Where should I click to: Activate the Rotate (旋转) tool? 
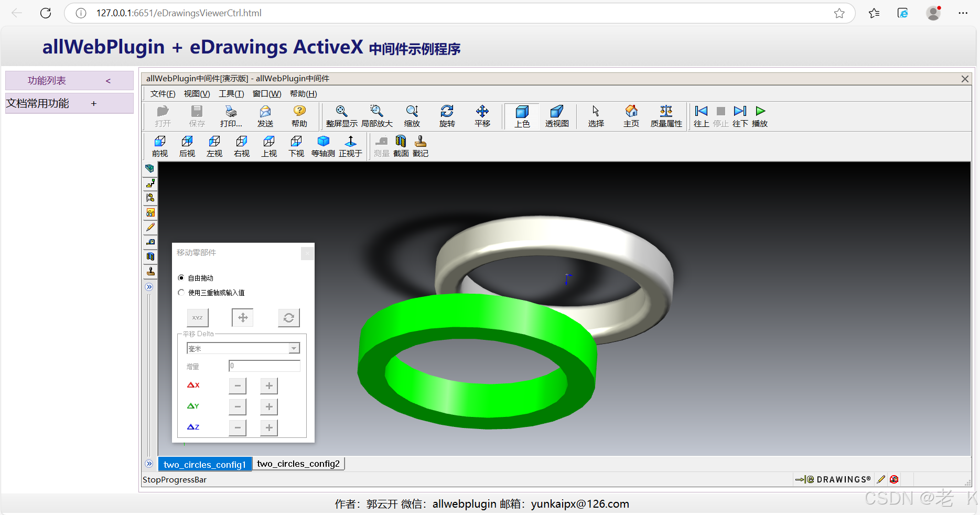(x=447, y=116)
